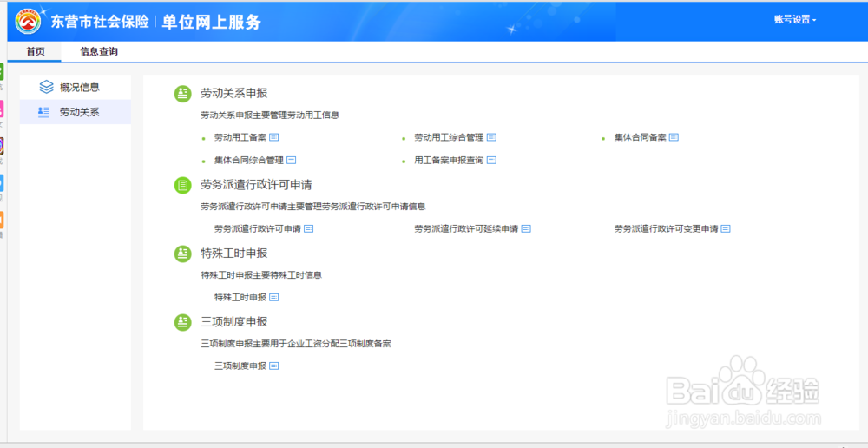868x448 pixels.
Task: Click the green icon of 劳动关系申报
Action: tap(182, 94)
